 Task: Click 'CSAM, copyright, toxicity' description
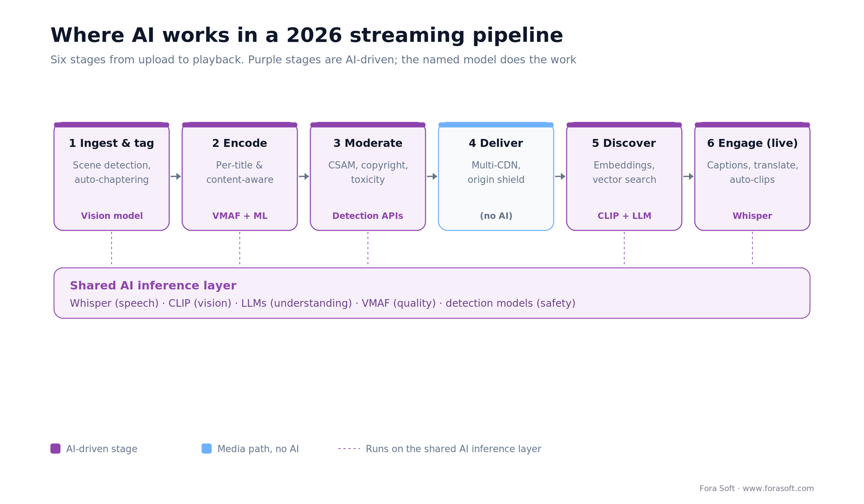368,172
